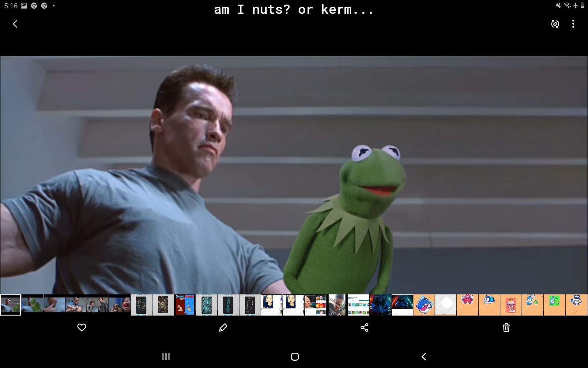Select the hands close-up thumbnail
Screen dimensions: 588x368
(x=54, y=305)
